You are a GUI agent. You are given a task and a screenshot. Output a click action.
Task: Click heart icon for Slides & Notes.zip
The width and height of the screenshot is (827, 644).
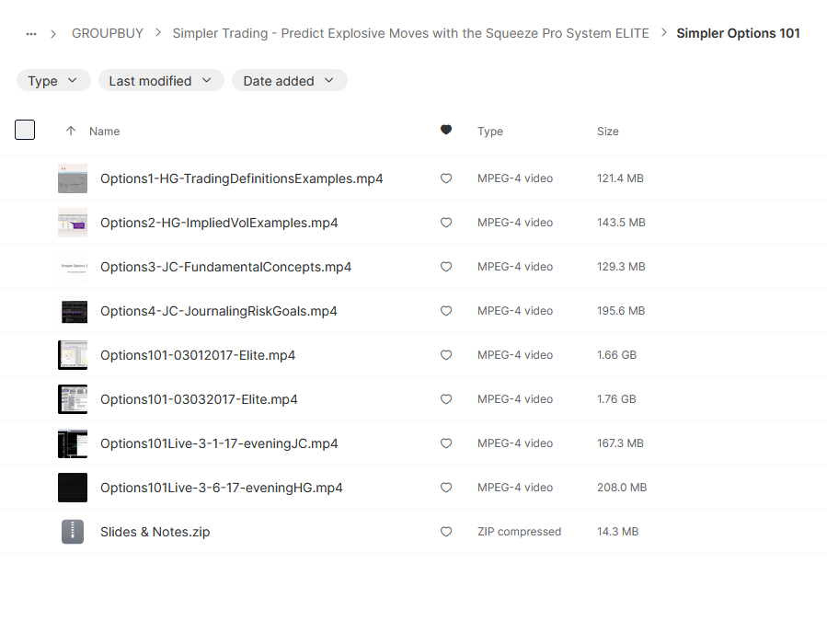pos(445,532)
